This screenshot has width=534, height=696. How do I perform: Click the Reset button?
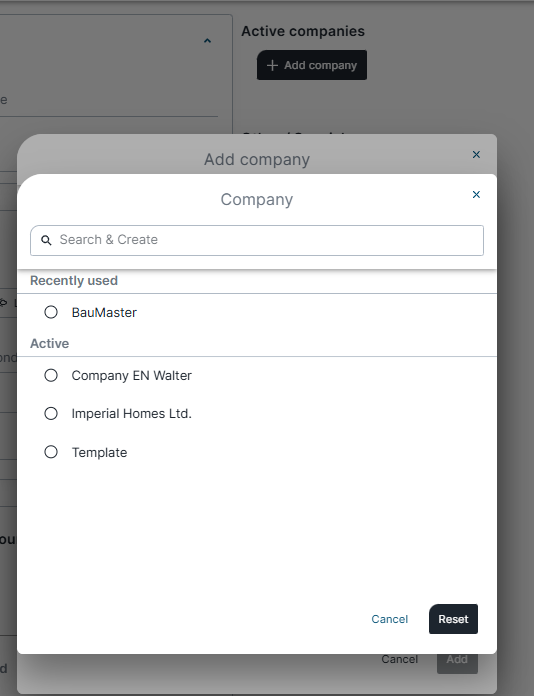click(453, 619)
